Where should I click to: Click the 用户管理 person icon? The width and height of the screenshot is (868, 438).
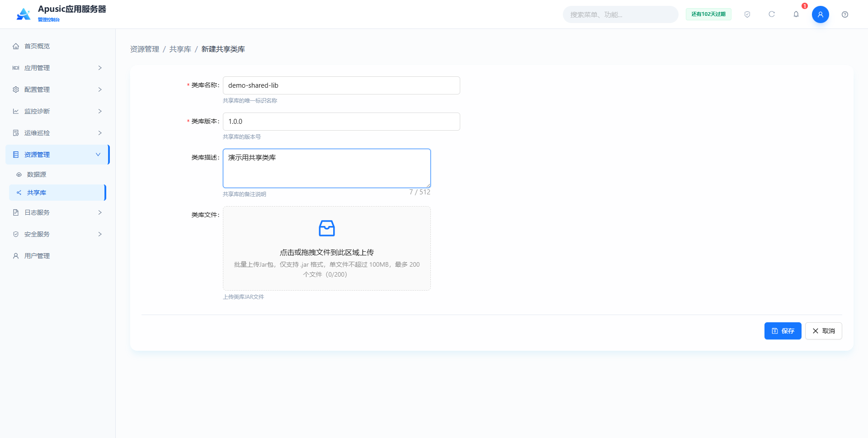[x=16, y=256]
